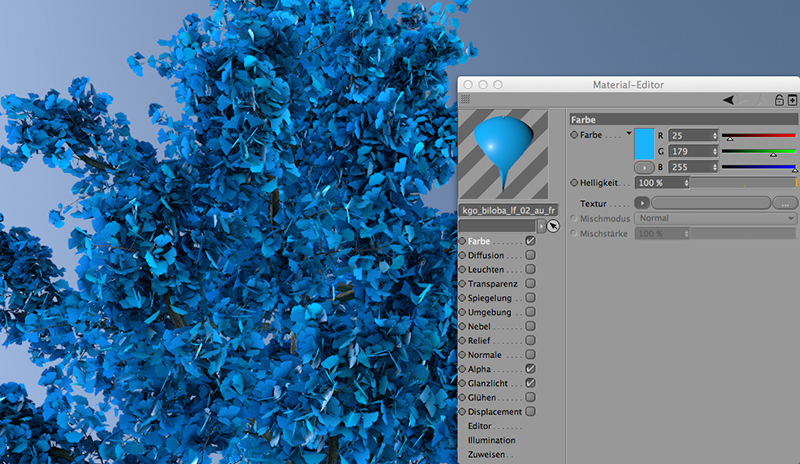Viewport: 800px width, 464px height.
Task: Click the Helligkeit animation circle marker
Action: tap(574, 183)
